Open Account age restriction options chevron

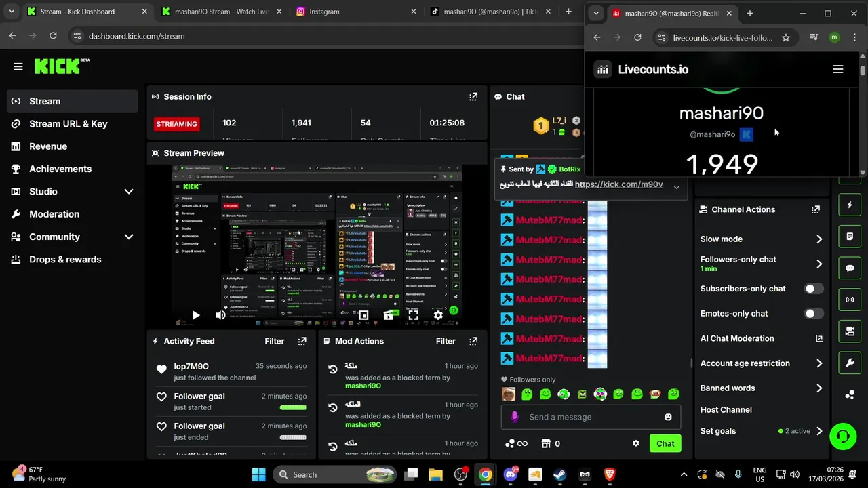point(819,363)
